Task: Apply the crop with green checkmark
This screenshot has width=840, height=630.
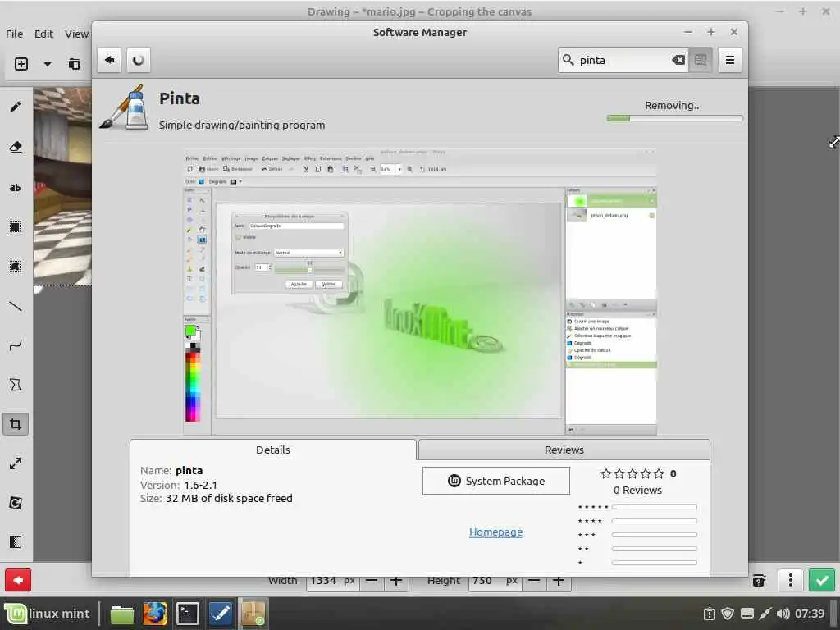Action: (x=822, y=580)
